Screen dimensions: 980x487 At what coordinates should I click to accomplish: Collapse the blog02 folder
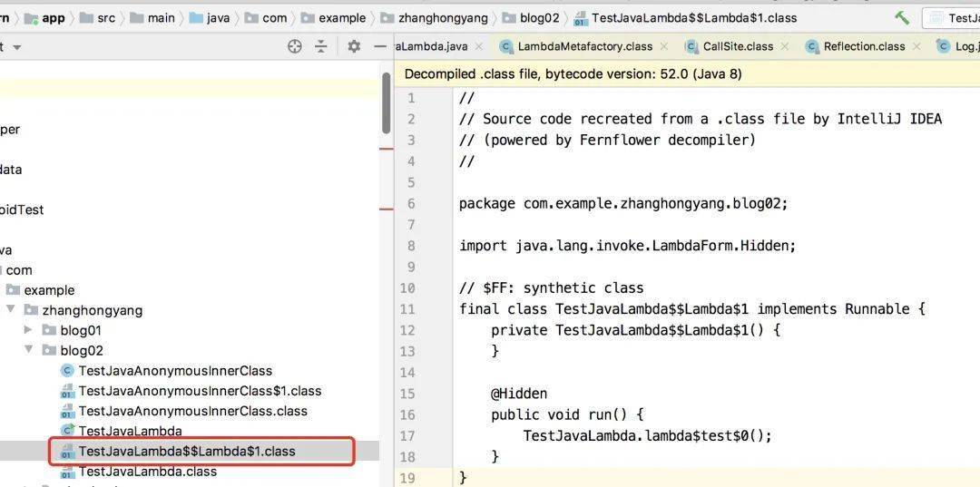(x=28, y=350)
